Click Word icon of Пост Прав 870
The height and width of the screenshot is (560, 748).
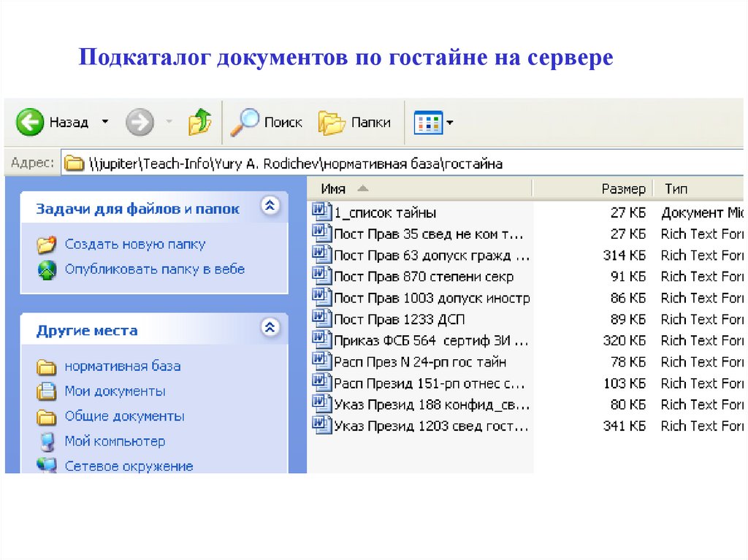point(321,276)
